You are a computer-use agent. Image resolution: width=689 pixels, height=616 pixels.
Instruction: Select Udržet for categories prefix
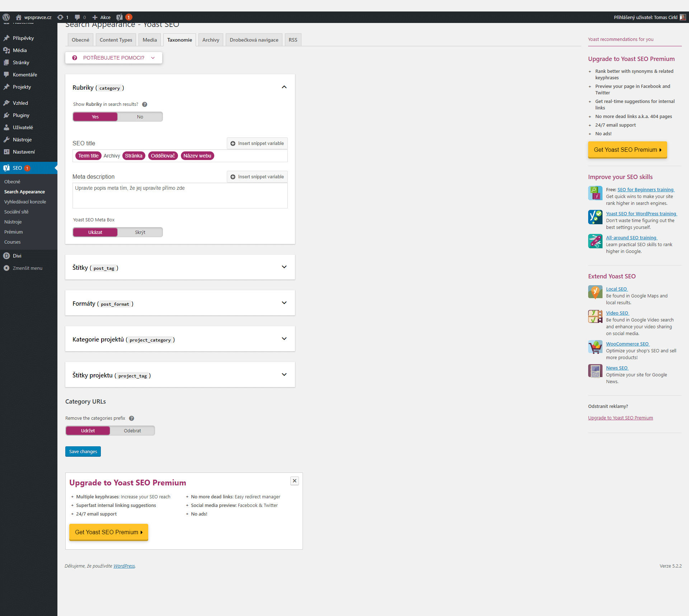pyautogui.click(x=88, y=431)
